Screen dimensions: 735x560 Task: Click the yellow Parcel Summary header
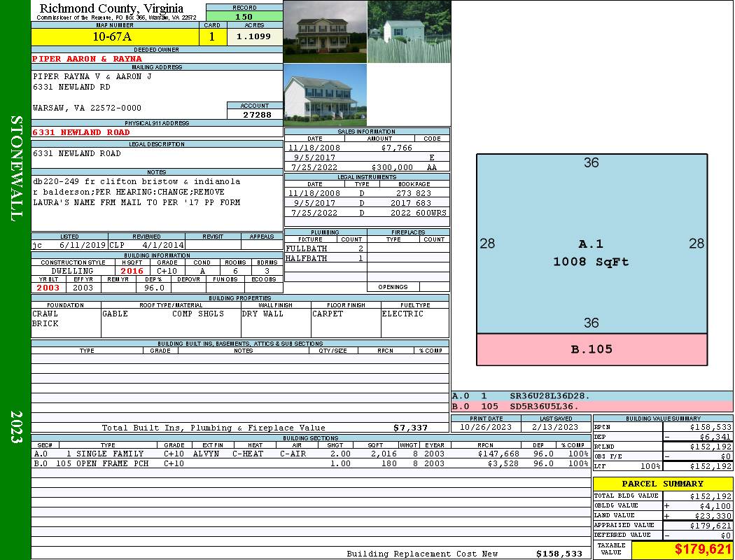point(663,484)
